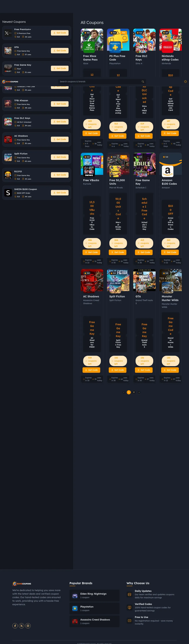Get code for R.E.P.O in sidebar

[60, 175]
